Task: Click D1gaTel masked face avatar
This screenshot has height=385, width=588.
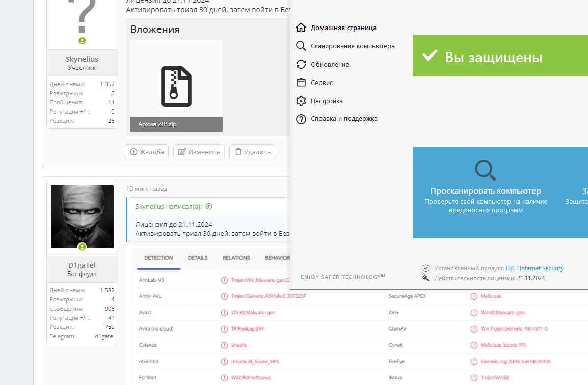Action: (x=82, y=216)
